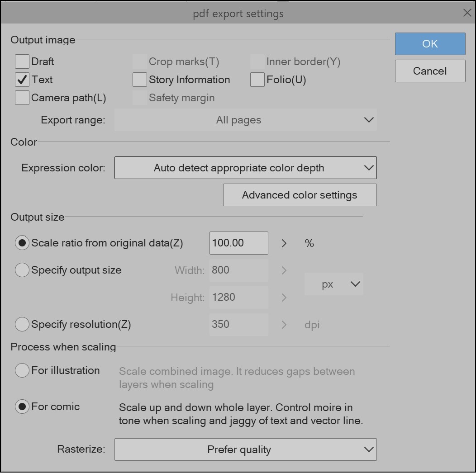Edit the Height value of 1280
This screenshot has width=476, height=473.
(238, 297)
